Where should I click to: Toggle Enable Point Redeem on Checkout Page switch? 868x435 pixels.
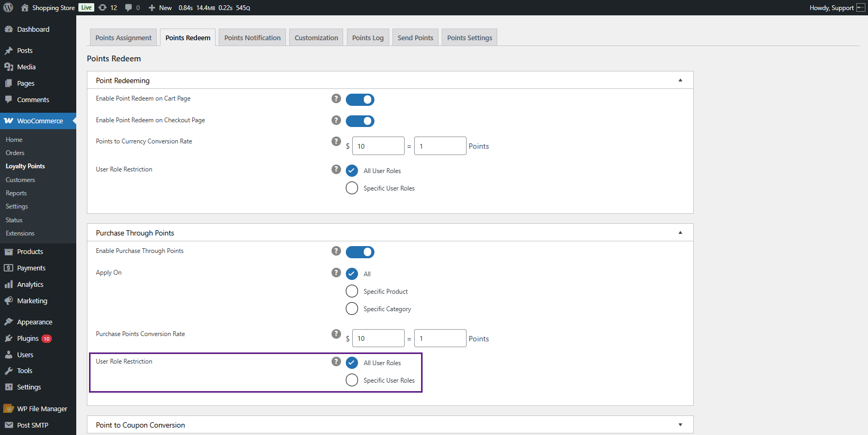[360, 121]
